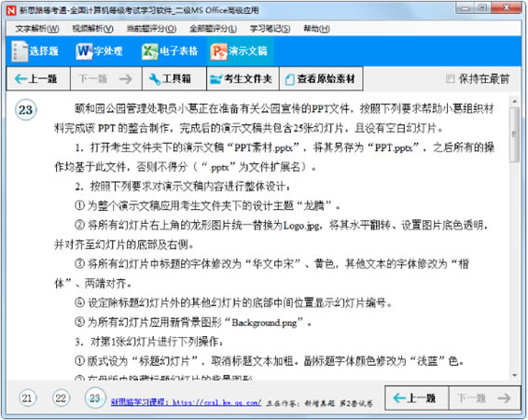Open the 当前题评分(O) menu
Image resolution: width=528 pixels, height=420 pixels.
tap(151, 29)
